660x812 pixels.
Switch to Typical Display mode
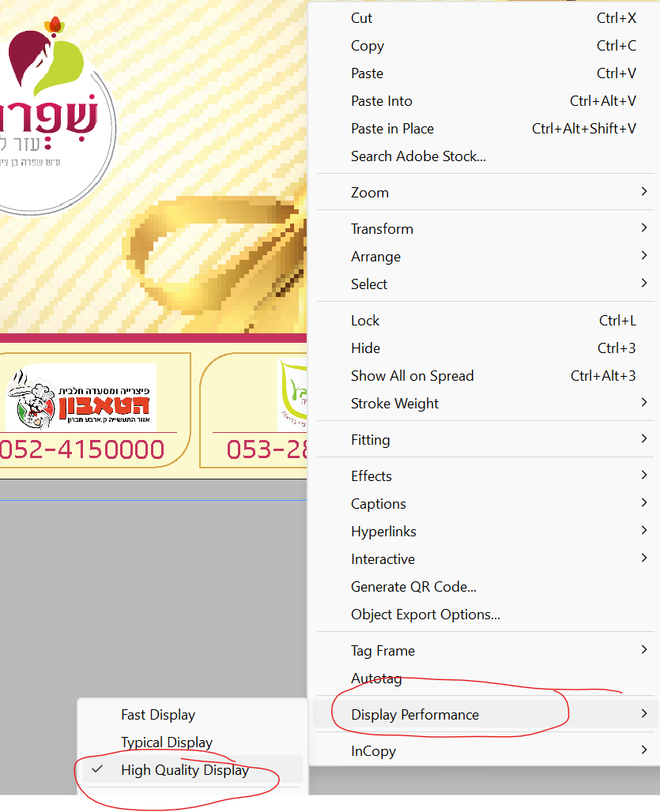coord(190,742)
